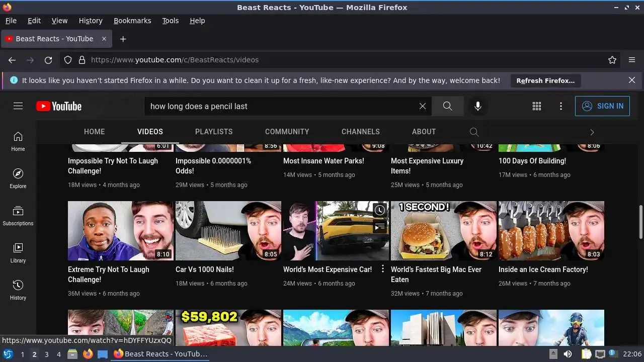The height and width of the screenshot is (362, 644).
Task: Open Extreme Try Not To Laugh thumbnail
Action: [121, 231]
